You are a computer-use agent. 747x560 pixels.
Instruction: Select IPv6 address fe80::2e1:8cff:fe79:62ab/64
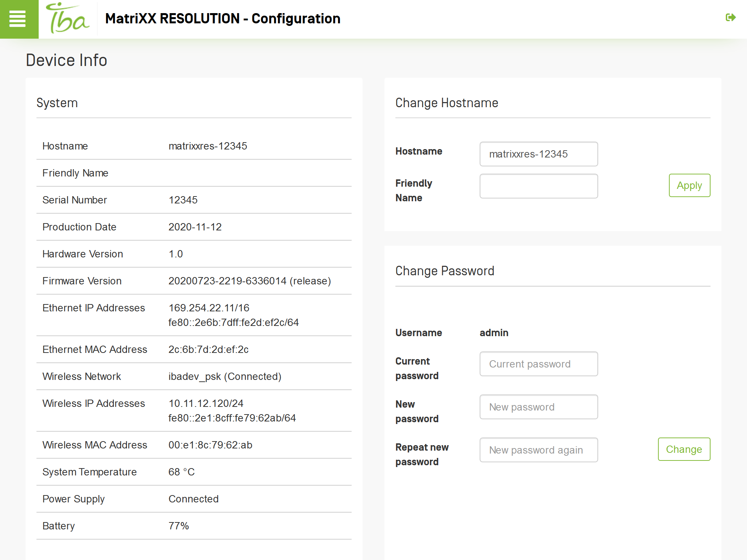(x=232, y=418)
